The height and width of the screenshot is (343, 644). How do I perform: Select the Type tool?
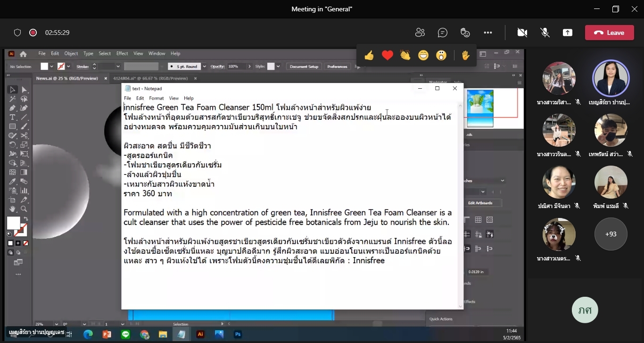click(13, 117)
